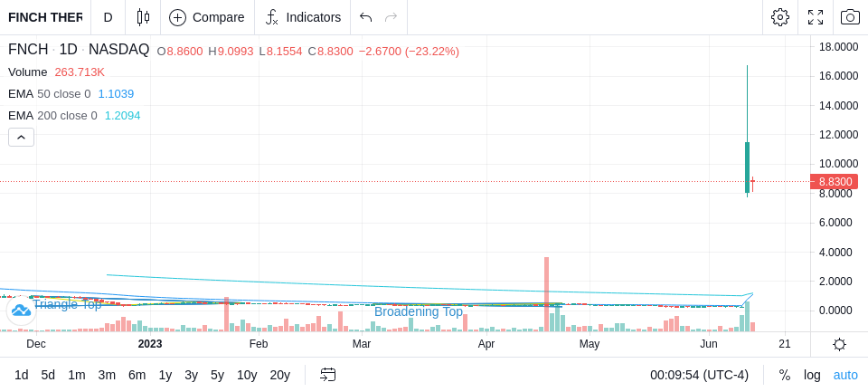This screenshot has height=392, width=868.
Task: Toggle log scale mode
Action: [x=812, y=376]
